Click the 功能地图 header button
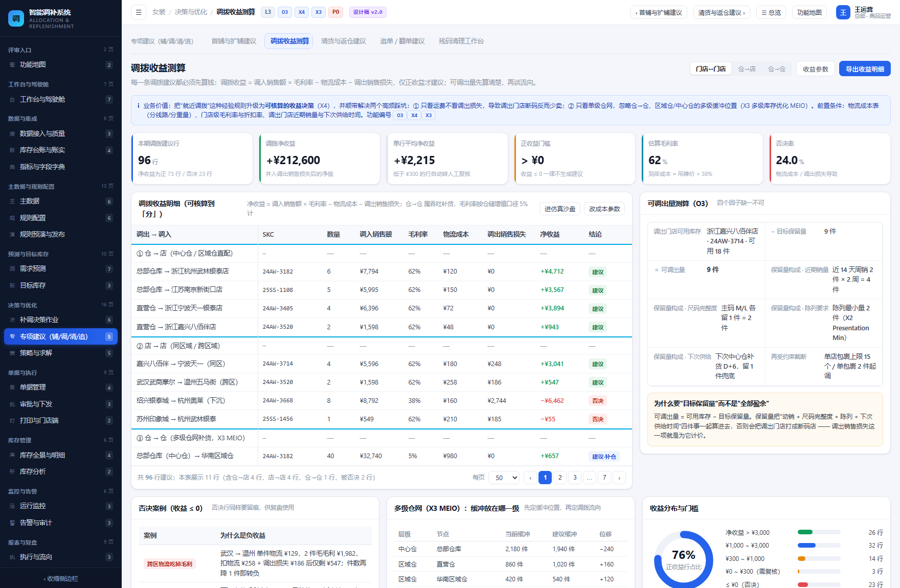The height and width of the screenshot is (588, 900). (809, 12)
